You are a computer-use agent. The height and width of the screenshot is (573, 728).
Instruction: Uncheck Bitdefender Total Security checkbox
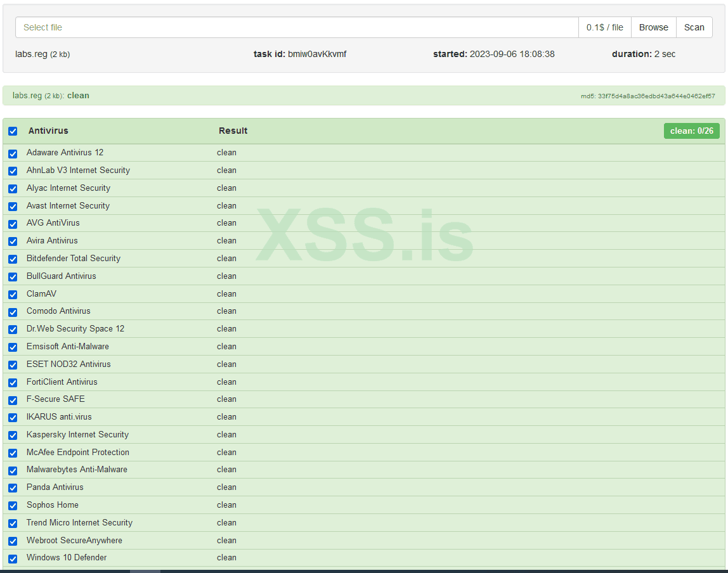tap(13, 259)
